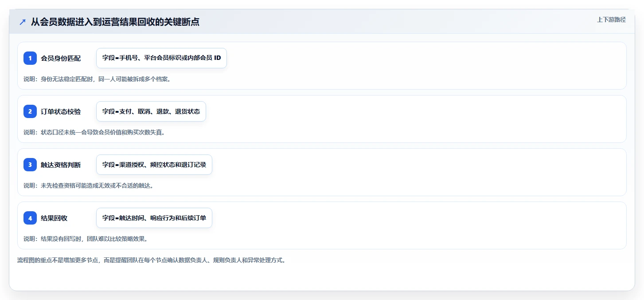
Task: Click the note about 未先检查资格
Action: 88,186
